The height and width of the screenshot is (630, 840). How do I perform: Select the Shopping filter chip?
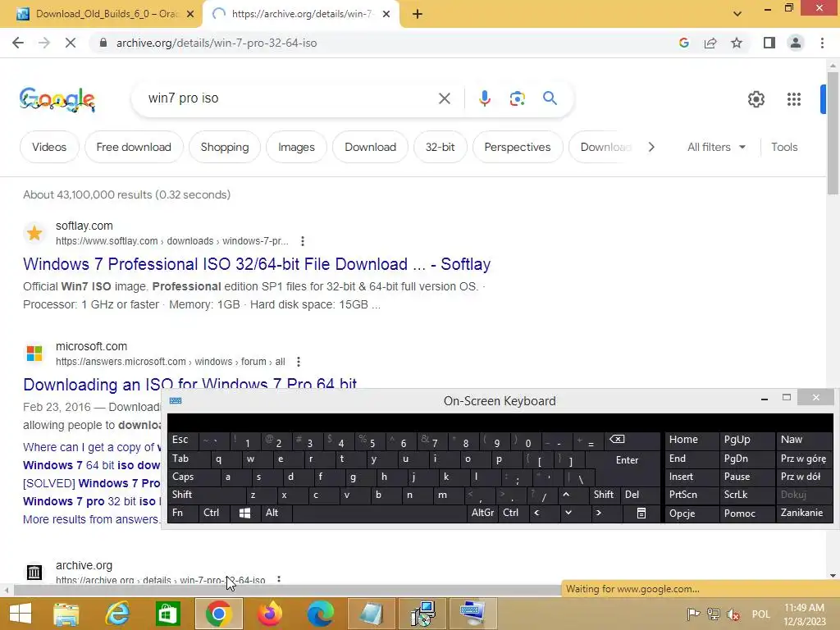click(x=225, y=147)
